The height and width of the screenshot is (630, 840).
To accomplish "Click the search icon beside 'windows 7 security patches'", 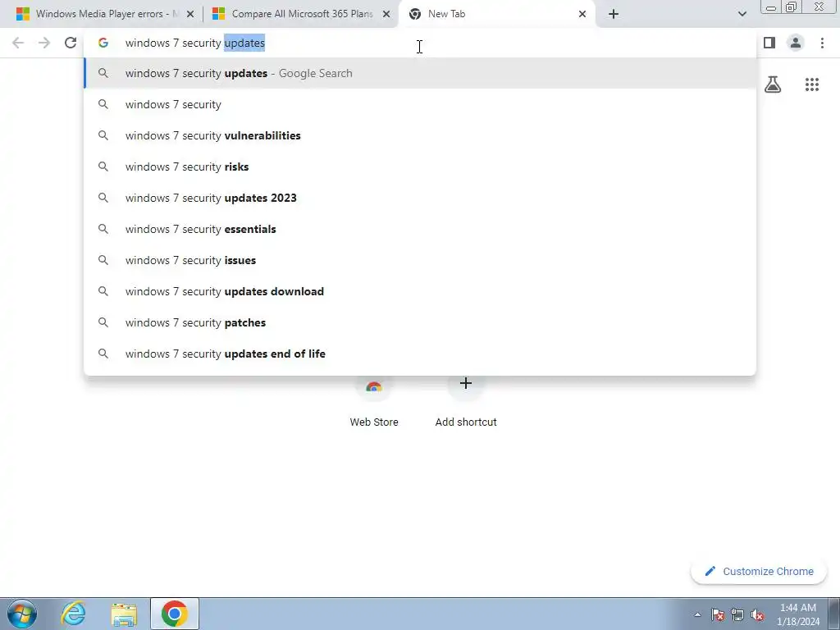I will 103,322.
